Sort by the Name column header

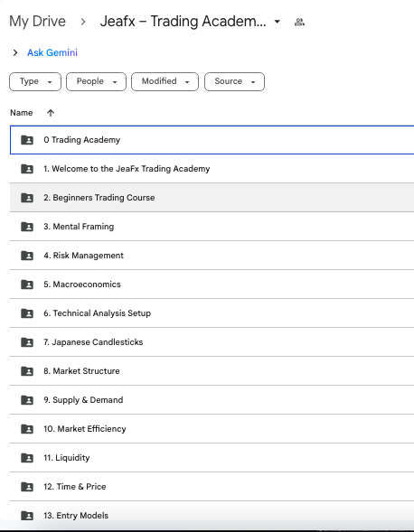22,113
